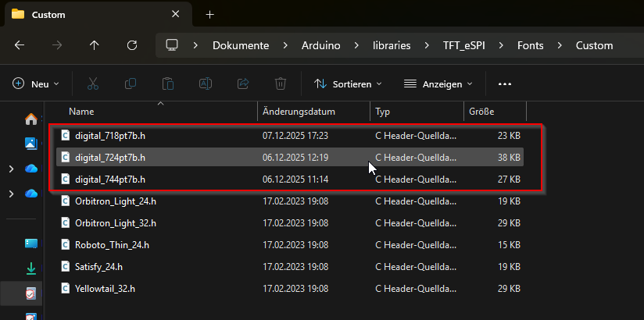This screenshot has height=320, width=644.
Task: Click the Copy icon in toolbar
Action: 131,84
